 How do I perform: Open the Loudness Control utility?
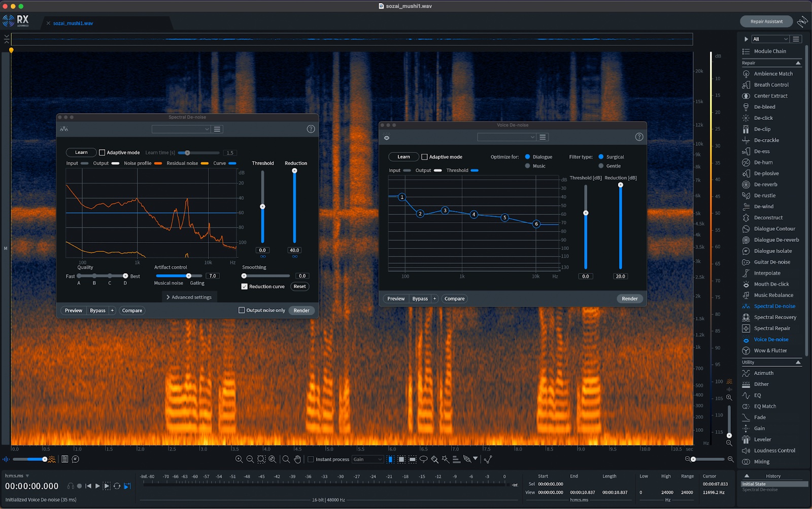point(774,451)
